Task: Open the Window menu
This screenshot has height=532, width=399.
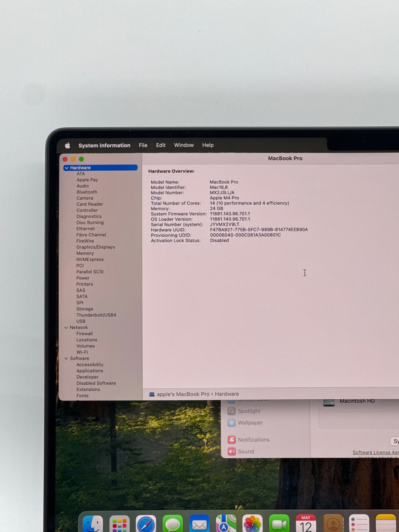Action: [x=184, y=145]
